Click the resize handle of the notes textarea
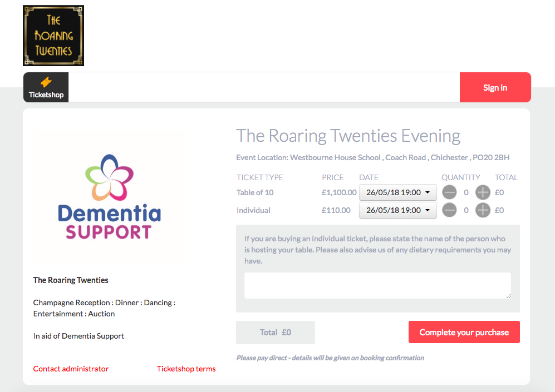This screenshot has width=555, height=392. coord(508,296)
